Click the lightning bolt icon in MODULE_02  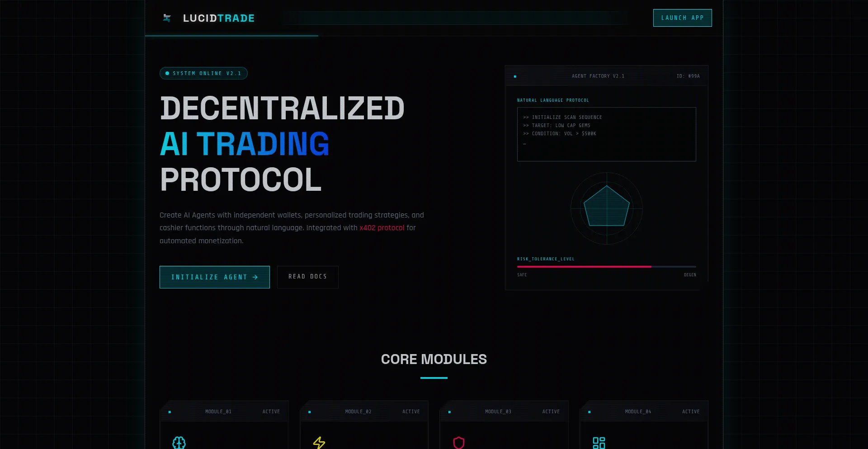coord(320,443)
